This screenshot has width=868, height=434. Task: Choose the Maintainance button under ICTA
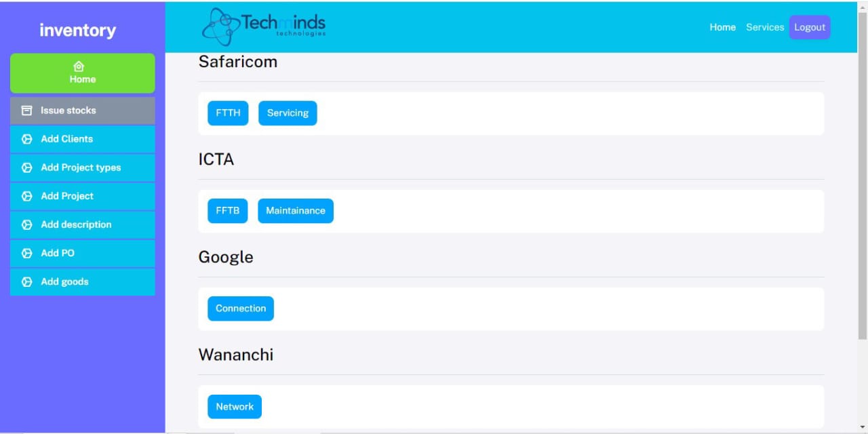(x=296, y=211)
